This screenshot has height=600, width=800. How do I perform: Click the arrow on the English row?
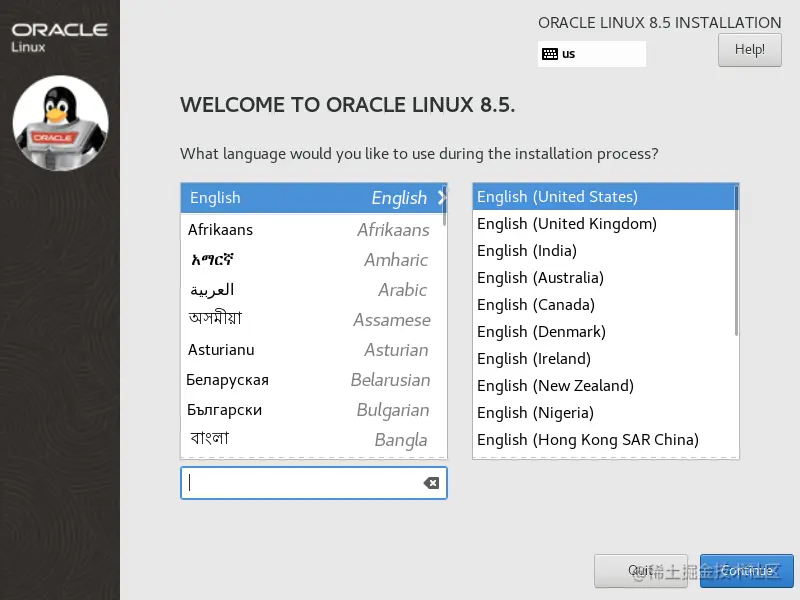[442, 197]
